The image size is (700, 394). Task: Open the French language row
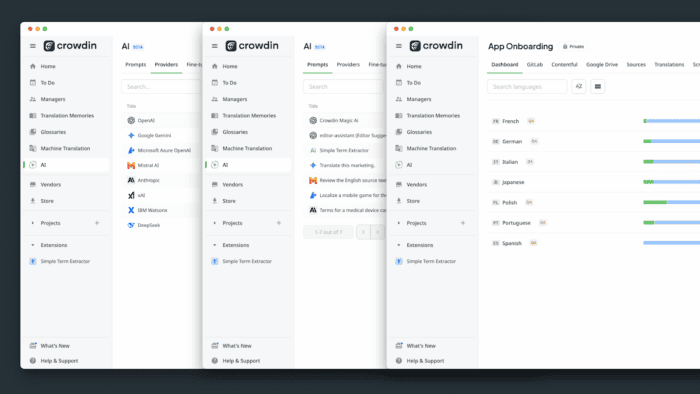click(594, 121)
